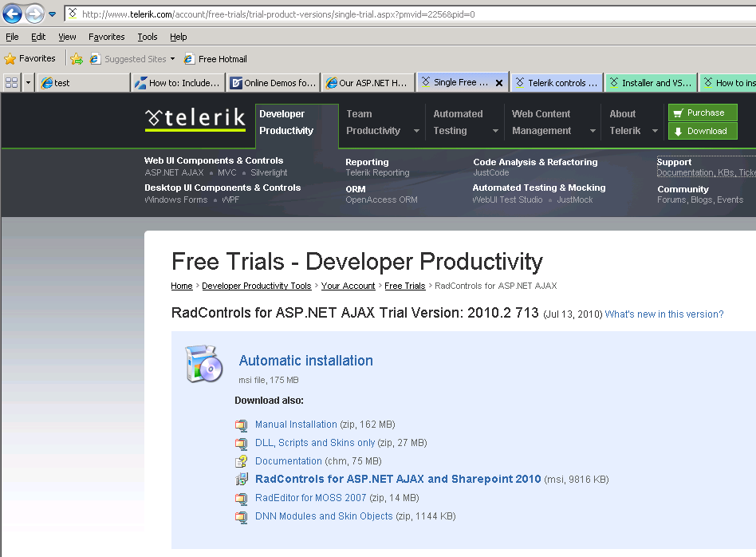Image resolution: width=756 pixels, height=557 pixels.
Task: Open the WebUI Test Studio link
Action: (507, 199)
